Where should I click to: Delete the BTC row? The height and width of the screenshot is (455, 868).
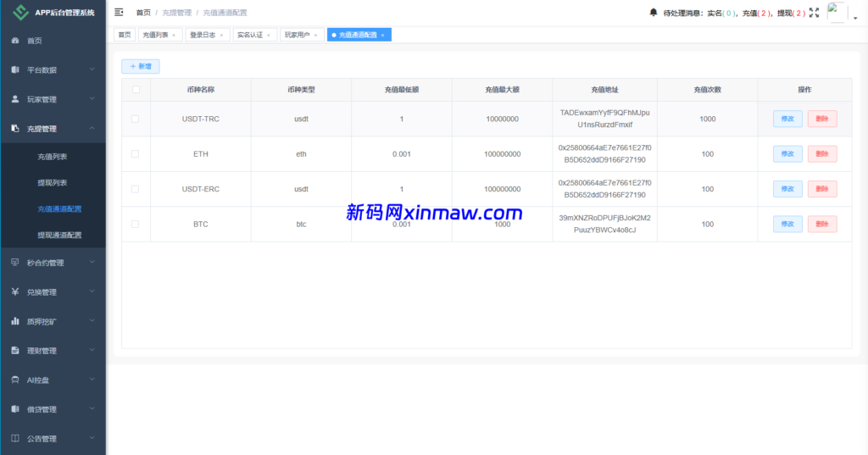click(x=822, y=224)
